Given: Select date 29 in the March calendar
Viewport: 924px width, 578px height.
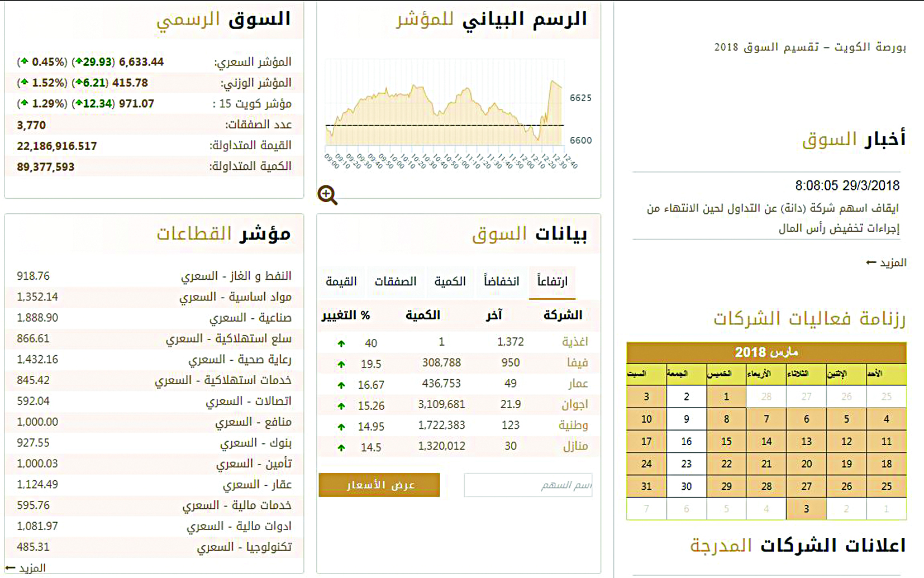Looking at the screenshot, I should (x=726, y=486).
